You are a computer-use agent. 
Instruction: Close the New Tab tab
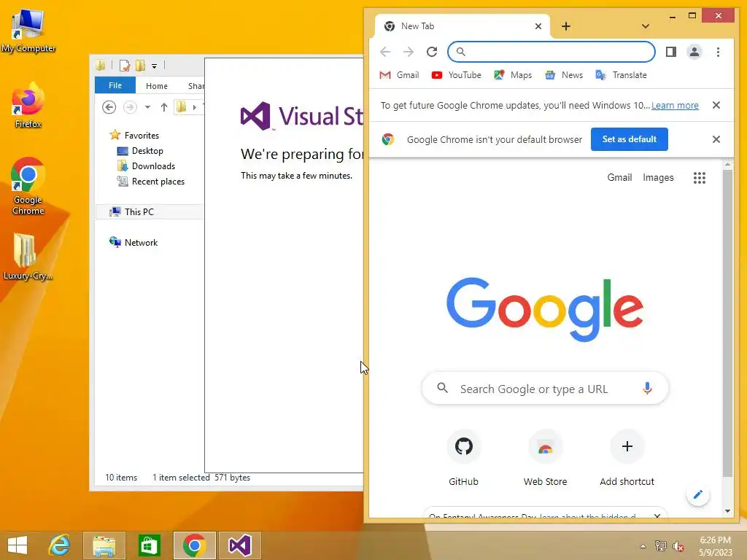click(538, 26)
